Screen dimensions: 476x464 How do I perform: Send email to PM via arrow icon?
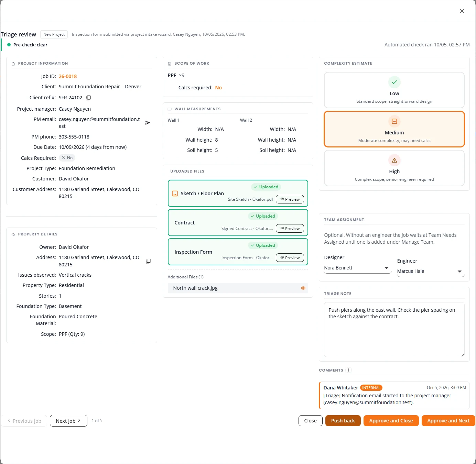148,123
